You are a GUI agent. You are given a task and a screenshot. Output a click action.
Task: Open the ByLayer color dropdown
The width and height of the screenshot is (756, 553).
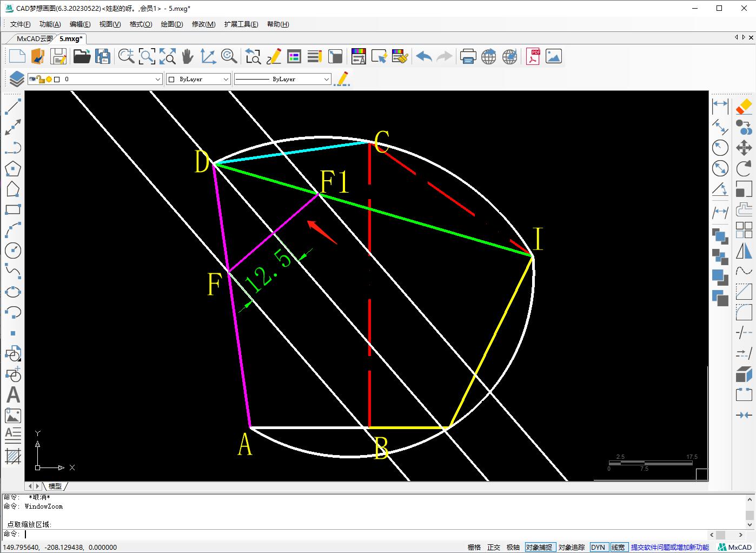226,80
